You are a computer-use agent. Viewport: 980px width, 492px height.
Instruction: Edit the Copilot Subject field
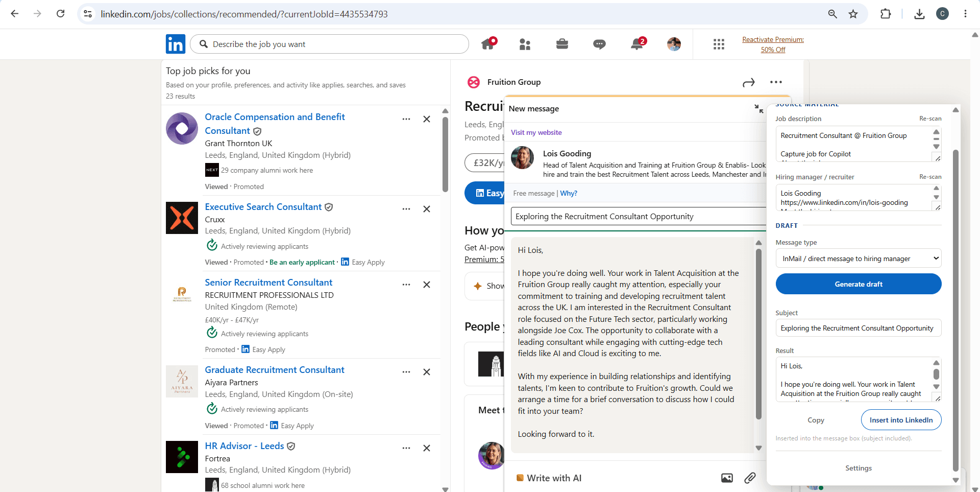[x=859, y=328]
